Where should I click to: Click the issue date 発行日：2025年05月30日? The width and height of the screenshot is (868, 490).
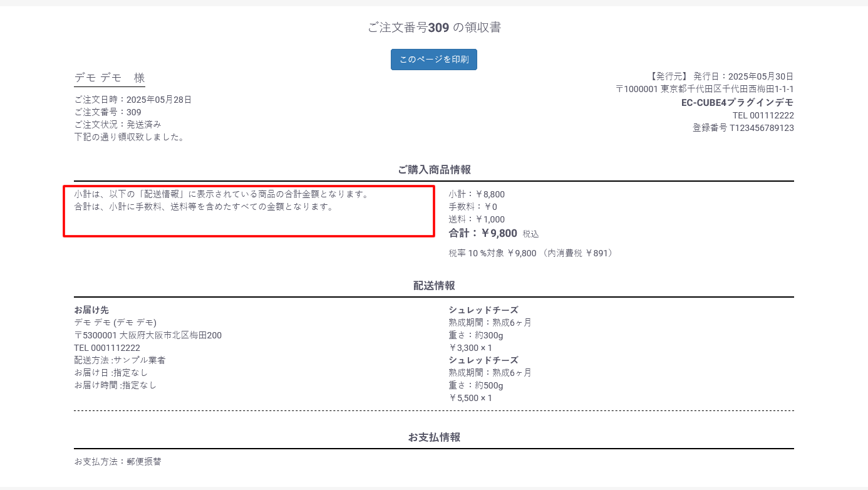(743, 76)
